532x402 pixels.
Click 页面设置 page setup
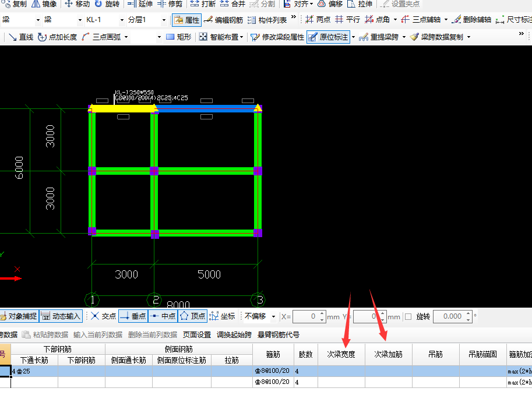(197, 335)
